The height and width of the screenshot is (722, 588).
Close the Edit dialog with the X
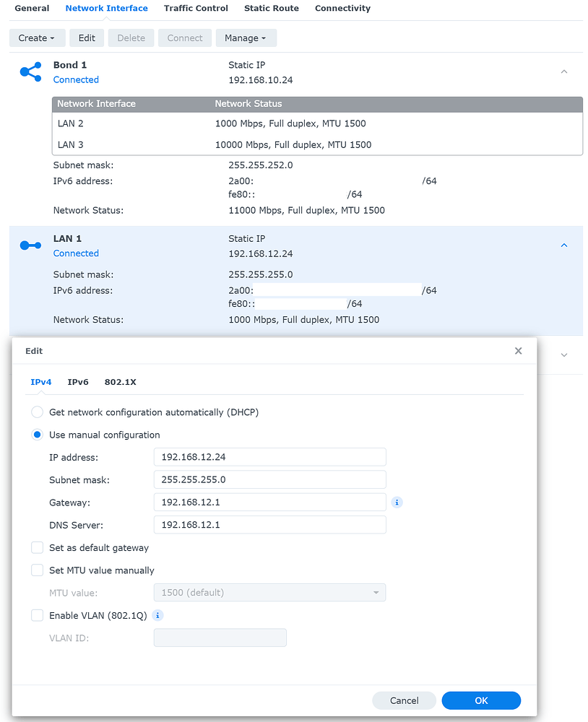519,351
